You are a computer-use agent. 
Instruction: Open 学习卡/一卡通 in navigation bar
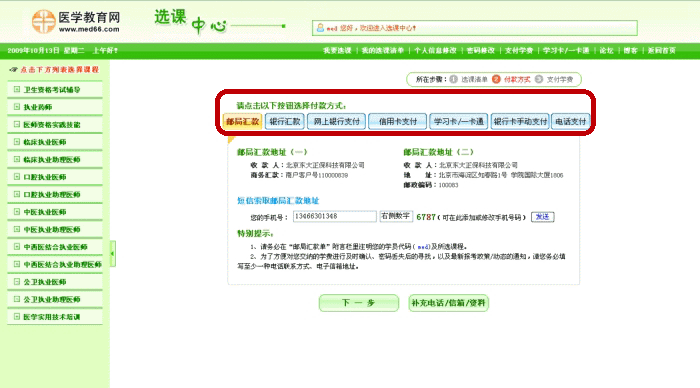[566, 50]
